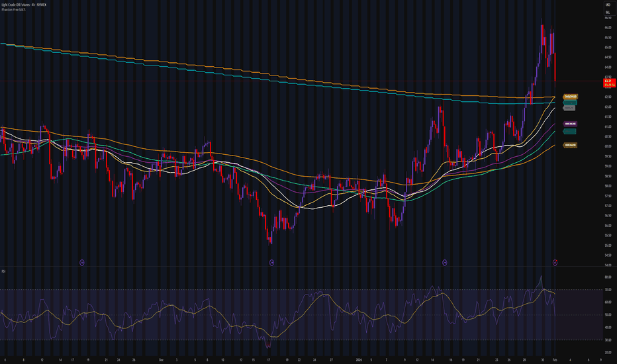Open the Phantom Free MA'S indicator legend
The width and height of the screenshot is (617, 364).
coord(13,9)
